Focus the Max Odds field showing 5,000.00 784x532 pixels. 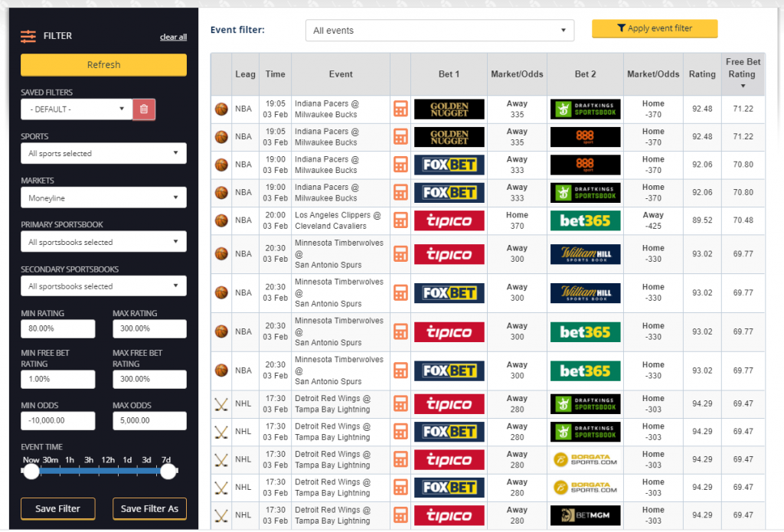click(x=149, y=420)
